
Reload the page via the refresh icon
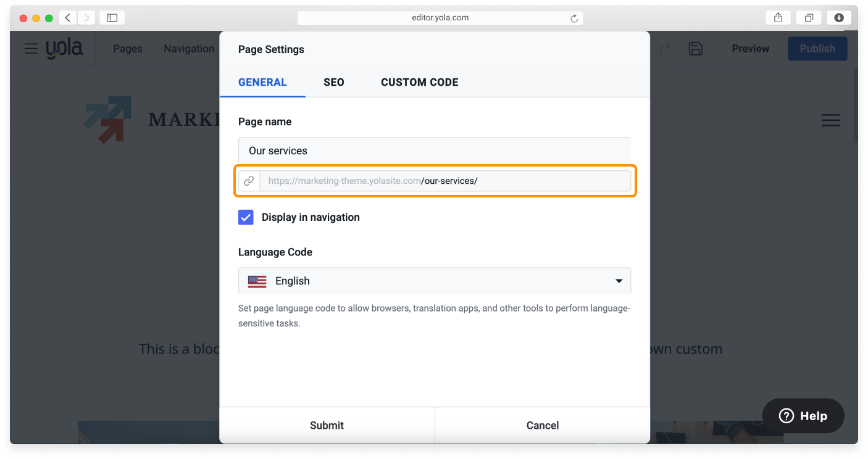(x=574, y=17)
